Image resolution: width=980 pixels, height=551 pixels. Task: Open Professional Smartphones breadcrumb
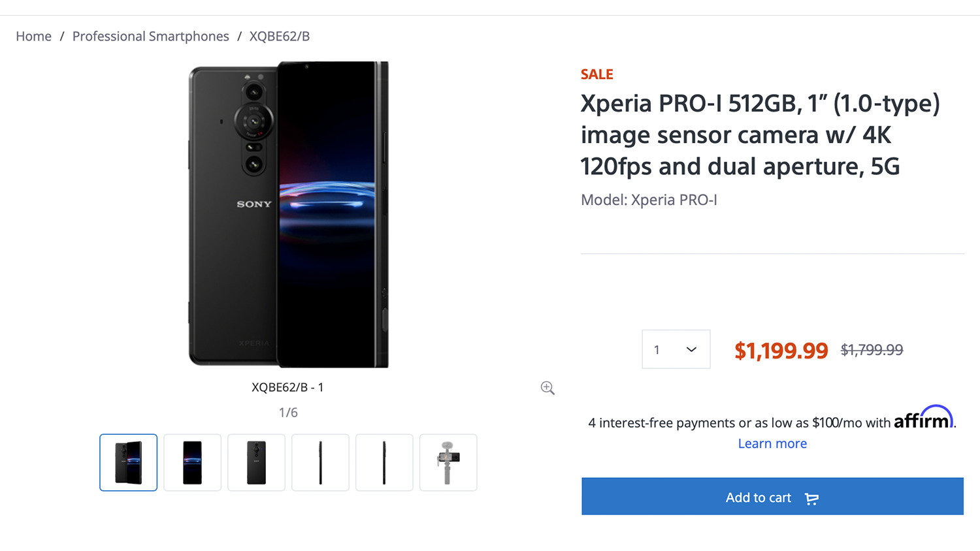coord(150,37)
